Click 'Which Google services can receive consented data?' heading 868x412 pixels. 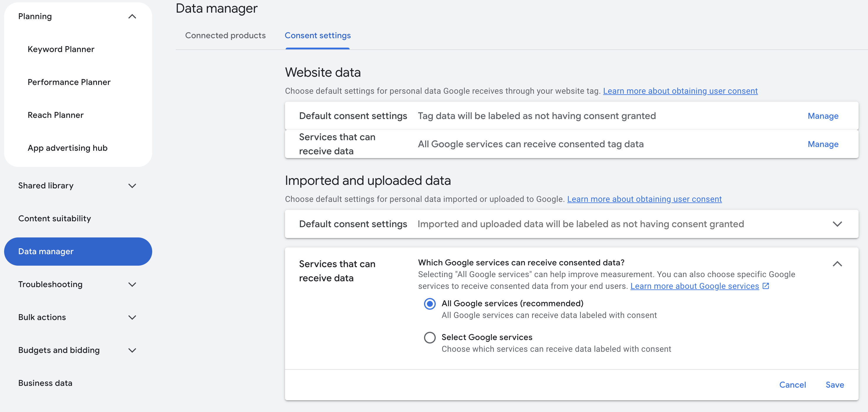521,262
